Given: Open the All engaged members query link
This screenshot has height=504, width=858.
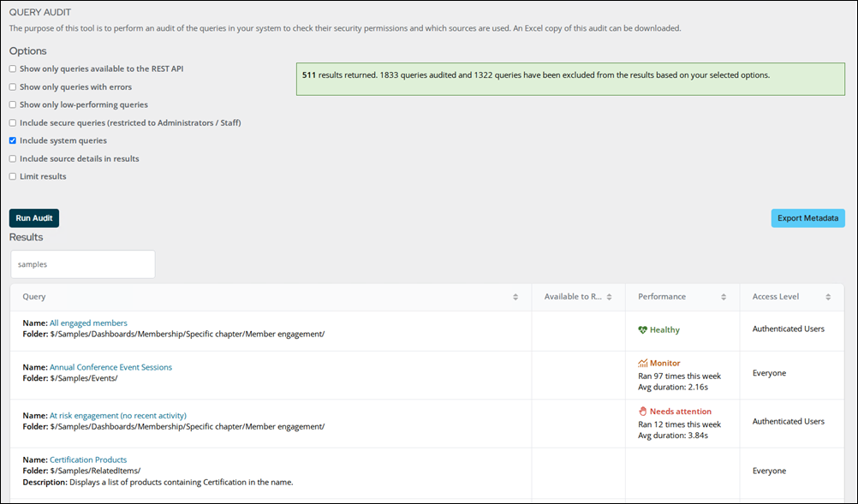Looking at the screenshot, I should 88,323.
